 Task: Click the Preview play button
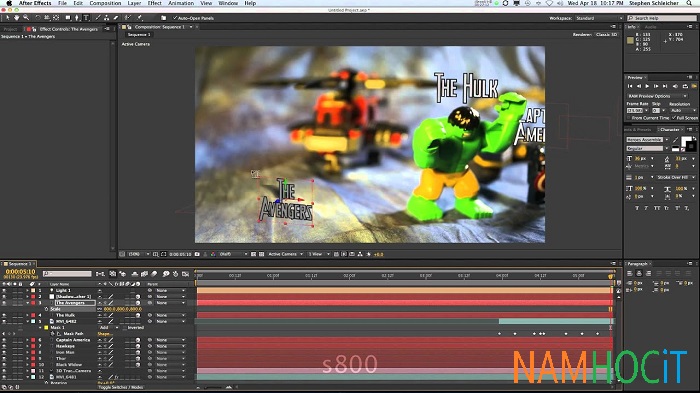click(x=647, y=86)
